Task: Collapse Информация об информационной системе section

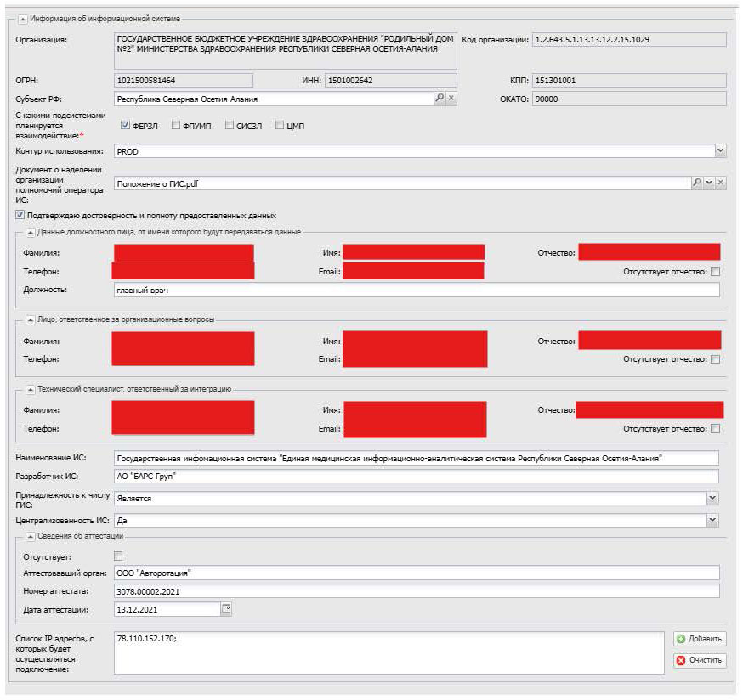Action: 22,19
